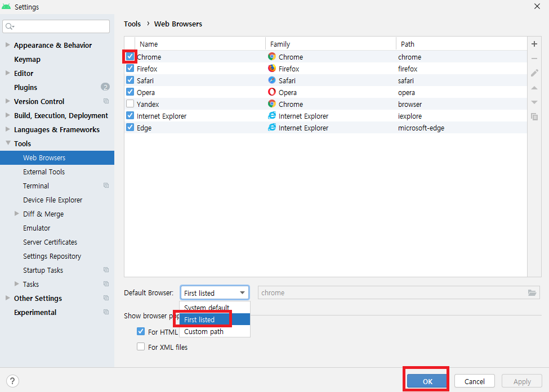The image size is (549, 392).
Task: Click the Plugins update count badge
Action: click(x=105, y=87)
